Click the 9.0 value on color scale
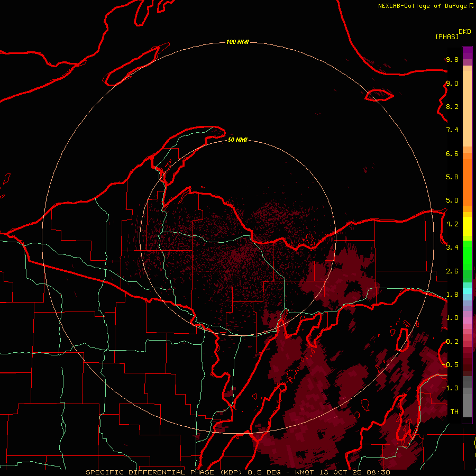The image size is (476, 476). tap(452, 83)
